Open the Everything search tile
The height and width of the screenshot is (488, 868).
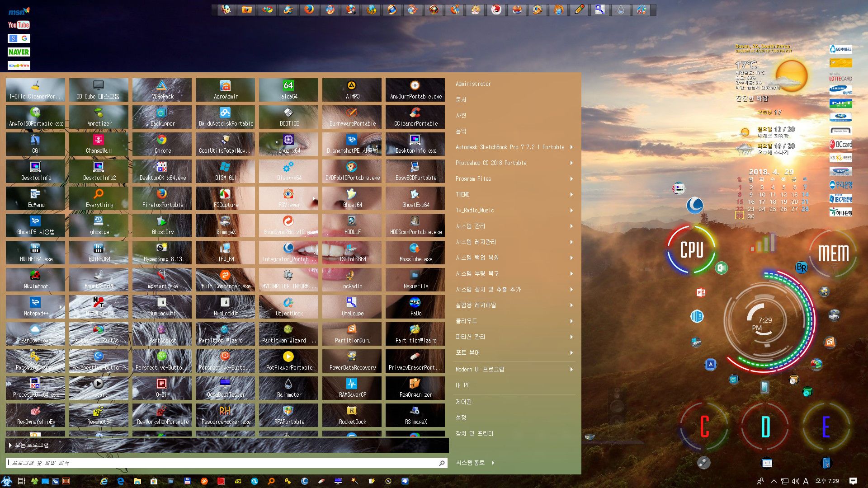[x=99, y=198]
